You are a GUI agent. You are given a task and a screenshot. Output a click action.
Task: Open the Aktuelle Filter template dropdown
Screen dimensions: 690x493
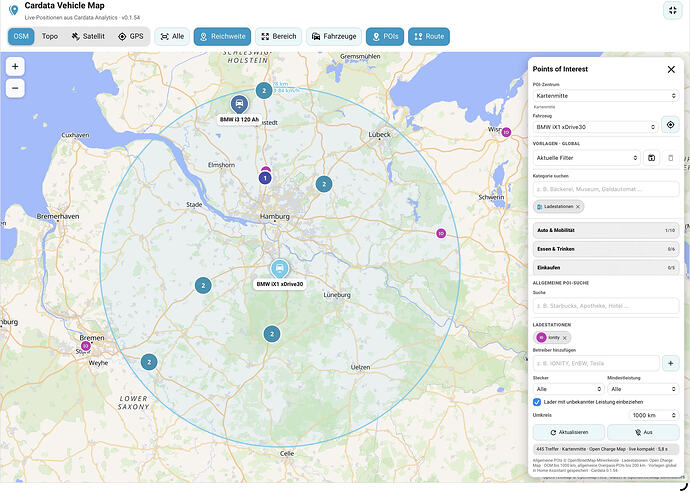point(586,158)
